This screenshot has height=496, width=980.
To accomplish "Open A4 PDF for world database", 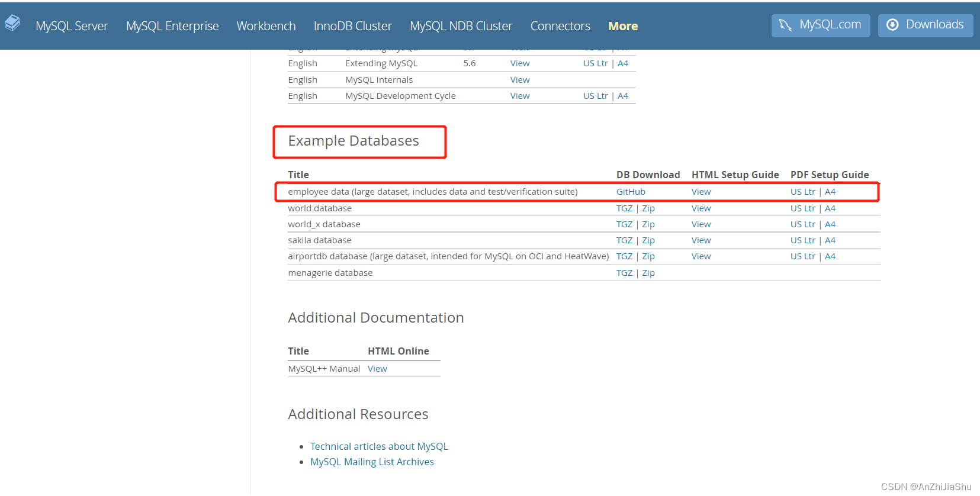I will tap(830, 208).
